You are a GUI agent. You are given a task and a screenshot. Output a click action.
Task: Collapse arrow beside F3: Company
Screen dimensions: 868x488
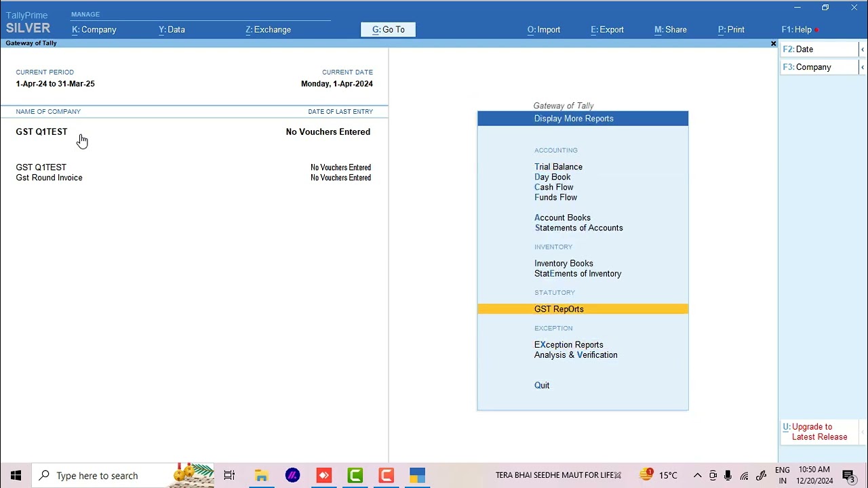coord(862,67)
